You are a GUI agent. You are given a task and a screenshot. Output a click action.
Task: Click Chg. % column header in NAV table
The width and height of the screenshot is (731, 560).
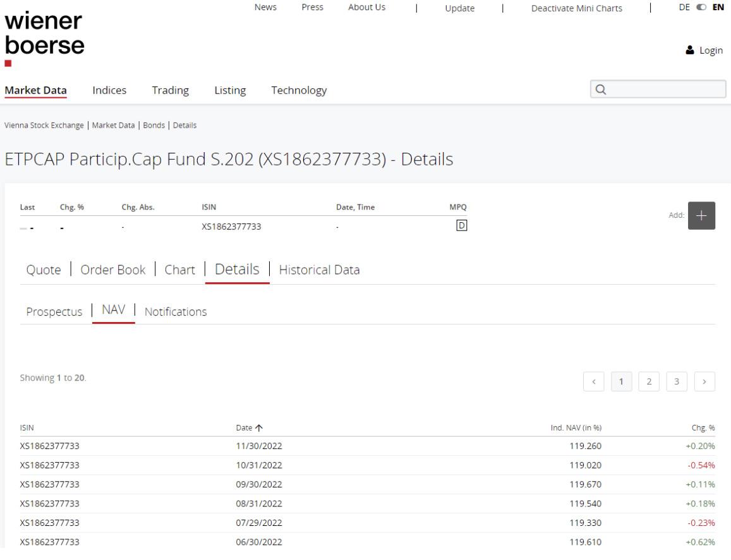[x=703, y=427]
